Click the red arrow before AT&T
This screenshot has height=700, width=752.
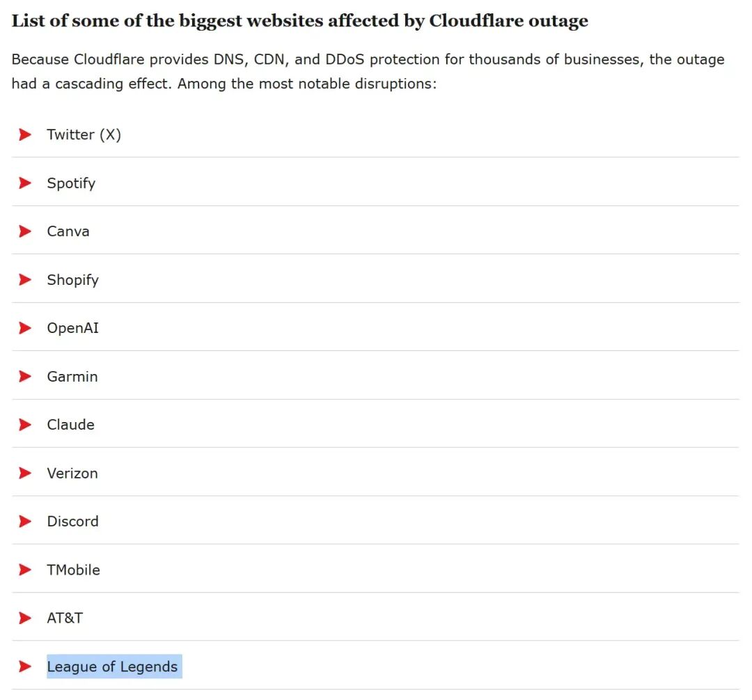coord(25,618)
